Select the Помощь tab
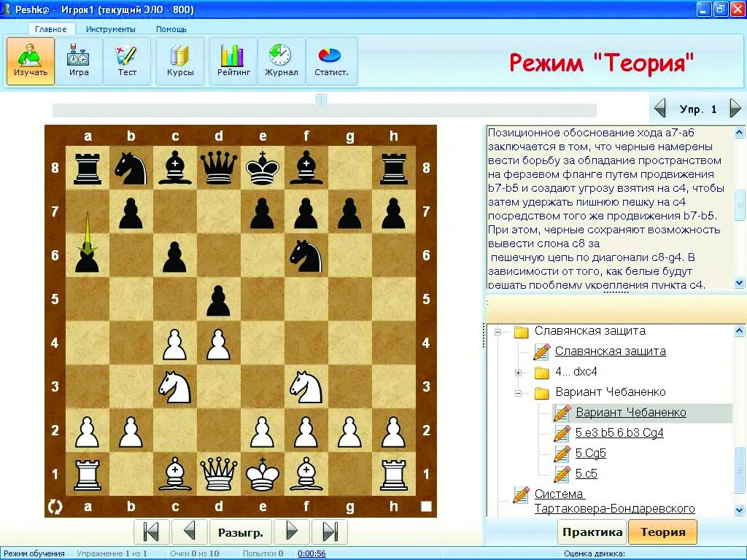The height and width of the screenshot is (560, 747). [171, 29]
